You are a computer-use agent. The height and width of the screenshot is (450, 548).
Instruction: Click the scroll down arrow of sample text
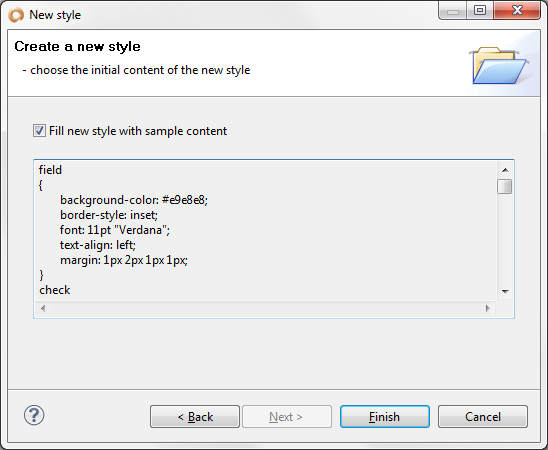coord(505,291)
